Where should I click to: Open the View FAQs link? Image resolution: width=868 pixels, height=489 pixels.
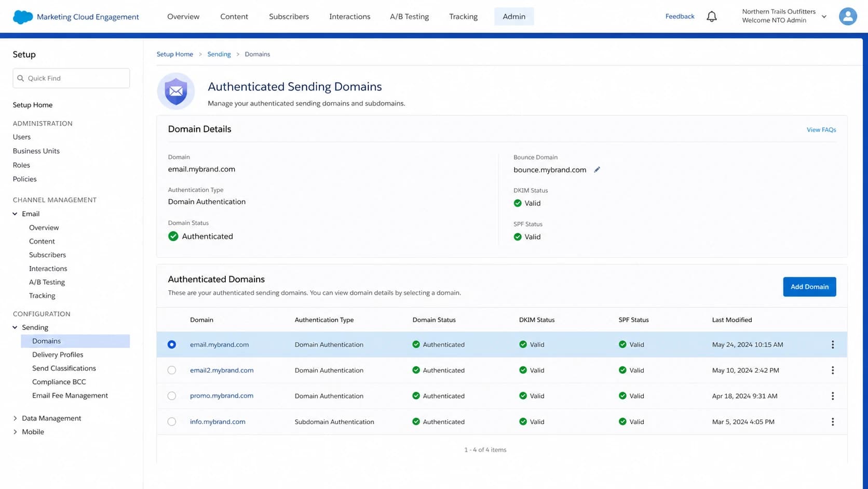[821, 130]
